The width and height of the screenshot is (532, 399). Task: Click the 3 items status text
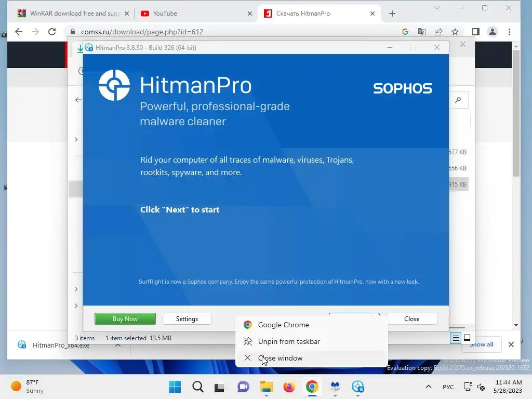(x=85, y=338)
